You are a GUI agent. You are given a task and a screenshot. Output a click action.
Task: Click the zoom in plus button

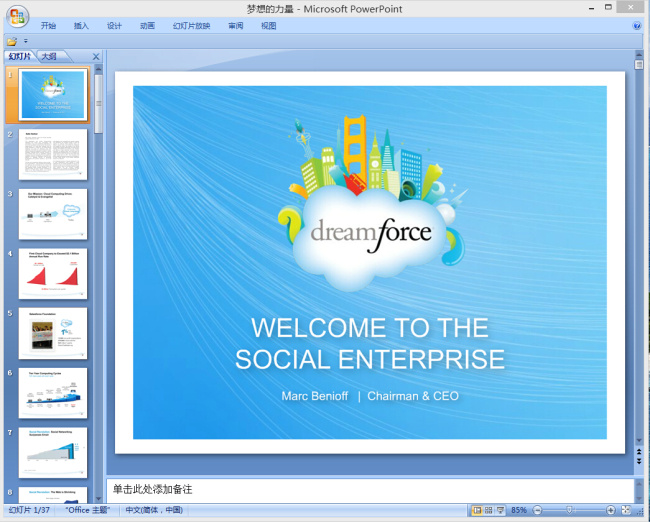click(611, 510)
